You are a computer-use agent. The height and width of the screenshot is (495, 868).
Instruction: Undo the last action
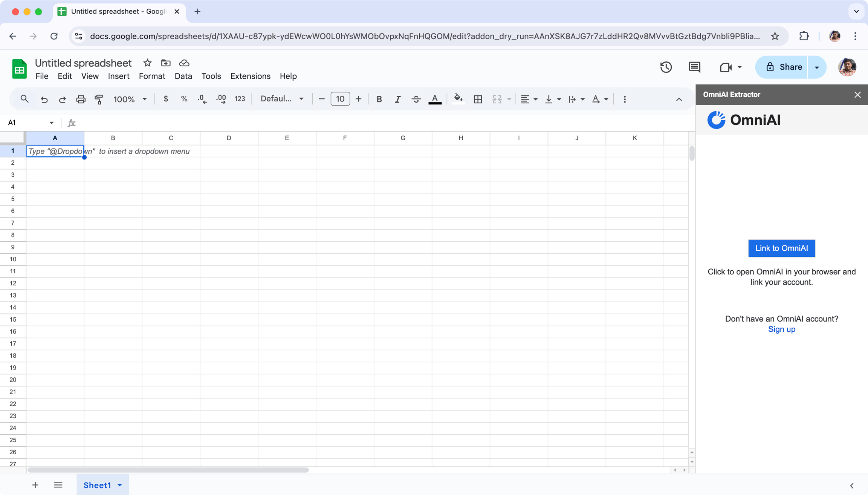[44, 99]
